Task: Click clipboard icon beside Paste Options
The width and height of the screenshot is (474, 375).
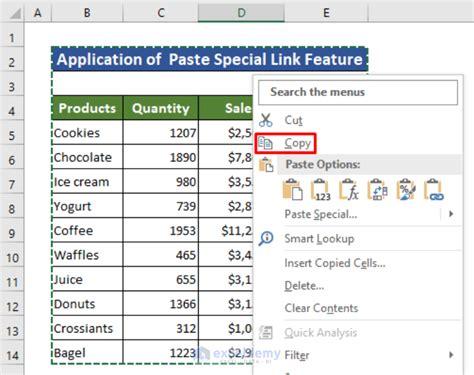Action: pyautogui.click(x=266, y=165)
